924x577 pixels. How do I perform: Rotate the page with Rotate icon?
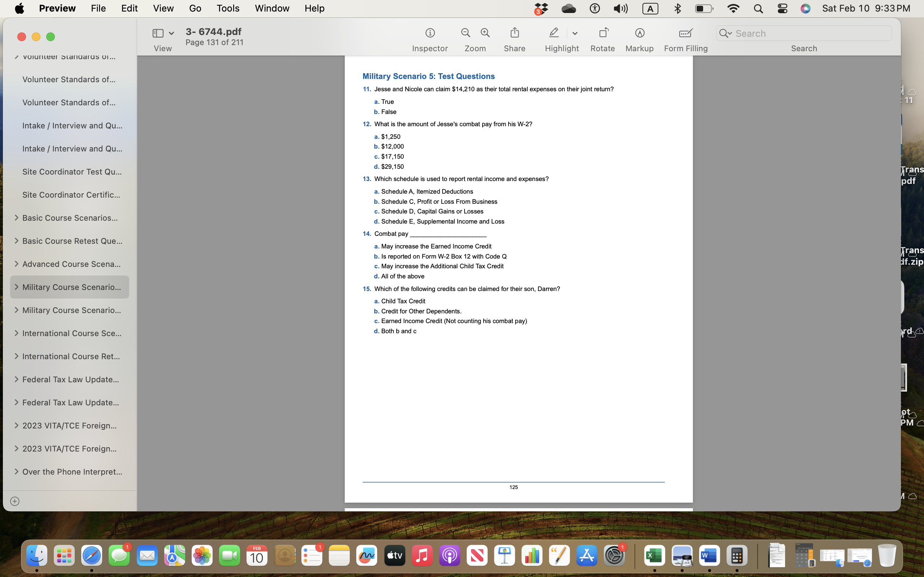tap(603, 33)
